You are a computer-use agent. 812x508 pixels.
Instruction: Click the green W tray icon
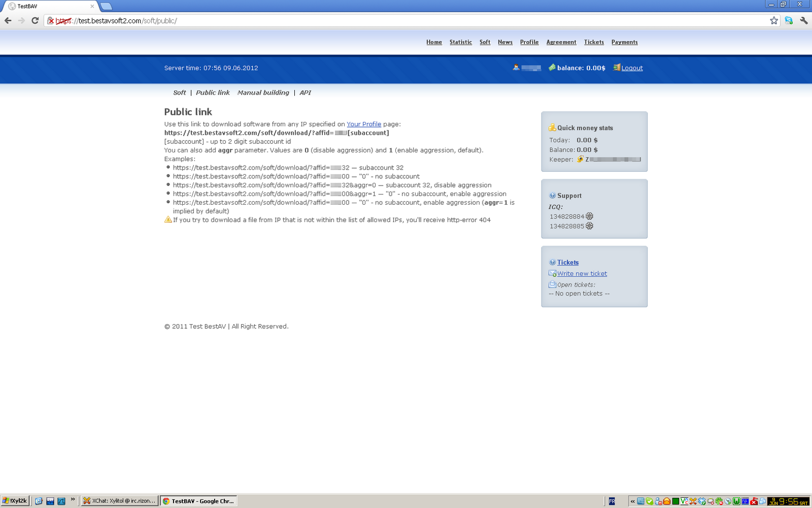[x=736, y=501]
